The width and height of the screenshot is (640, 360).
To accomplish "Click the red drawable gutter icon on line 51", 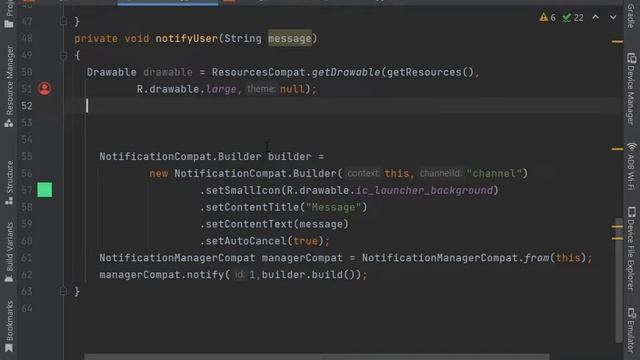I will [44, 89].
